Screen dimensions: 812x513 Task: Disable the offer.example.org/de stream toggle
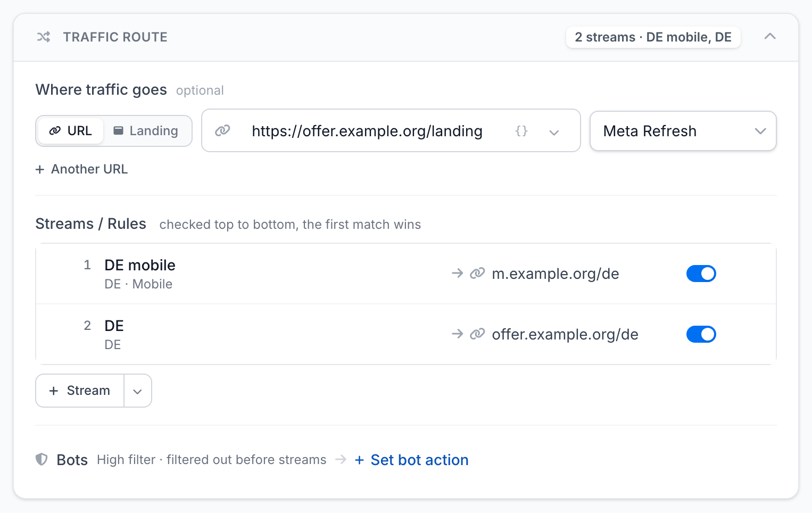coord(701,334)
